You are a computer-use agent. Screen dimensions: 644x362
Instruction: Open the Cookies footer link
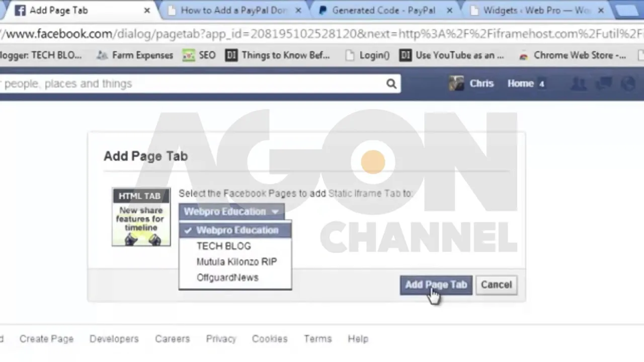(x=270, y=339)
